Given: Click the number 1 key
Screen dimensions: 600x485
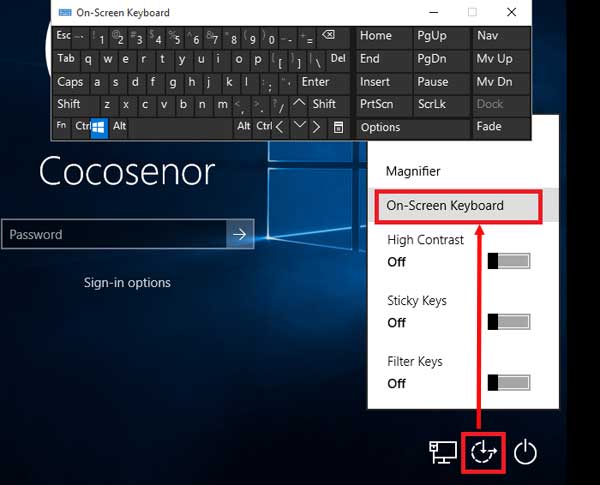Looking at the screenshot, I should click(x=98, y=38).
